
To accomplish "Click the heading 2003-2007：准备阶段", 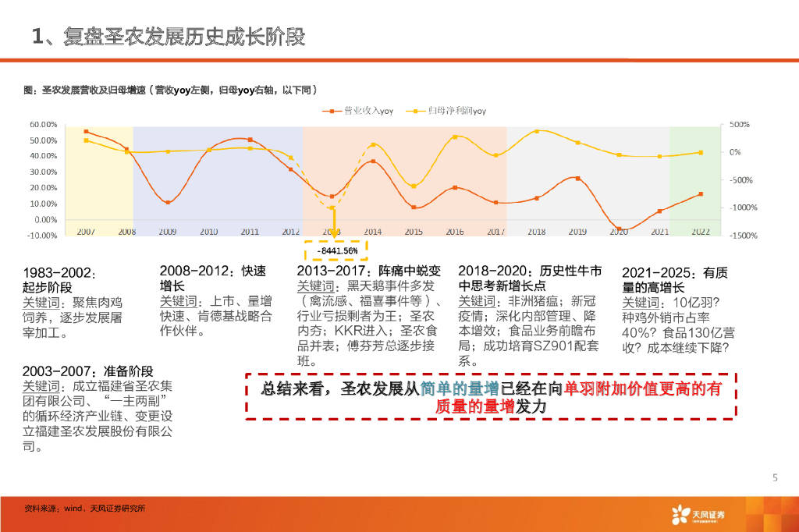I will click(87, 371).
